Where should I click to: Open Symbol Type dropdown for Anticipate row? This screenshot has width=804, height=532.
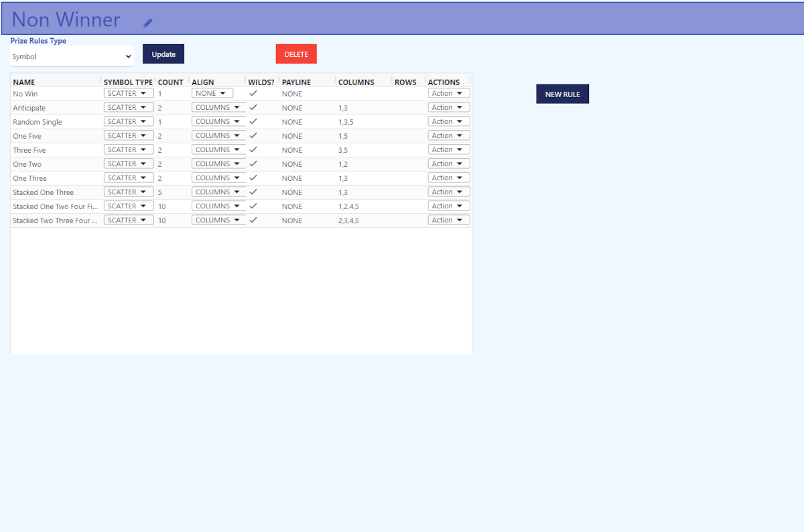coord(129,107)
